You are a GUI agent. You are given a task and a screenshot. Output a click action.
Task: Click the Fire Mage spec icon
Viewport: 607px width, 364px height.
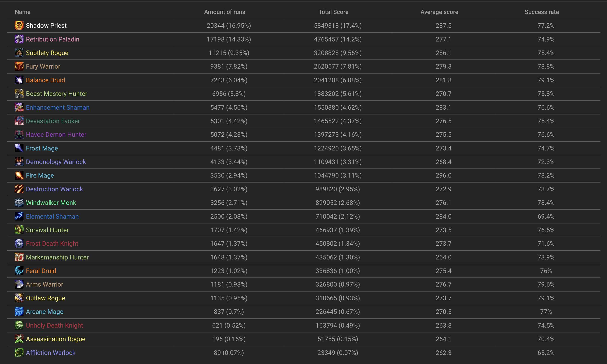point(19,175)
